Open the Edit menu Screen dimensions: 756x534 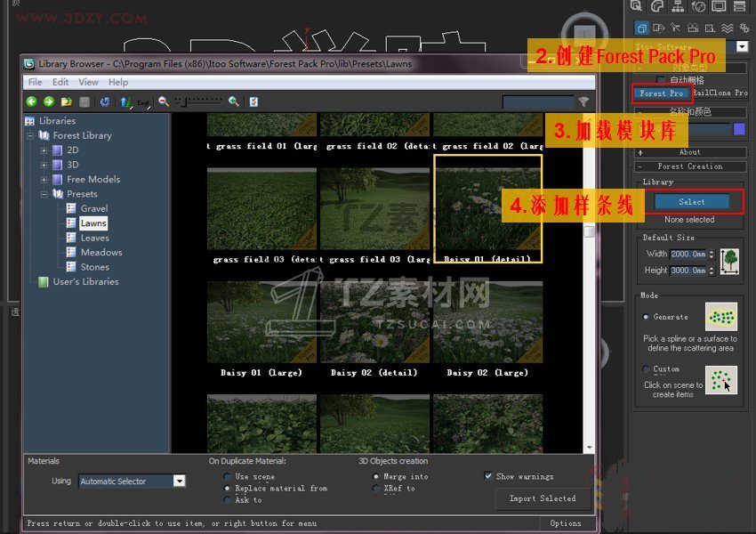[60, 82]
